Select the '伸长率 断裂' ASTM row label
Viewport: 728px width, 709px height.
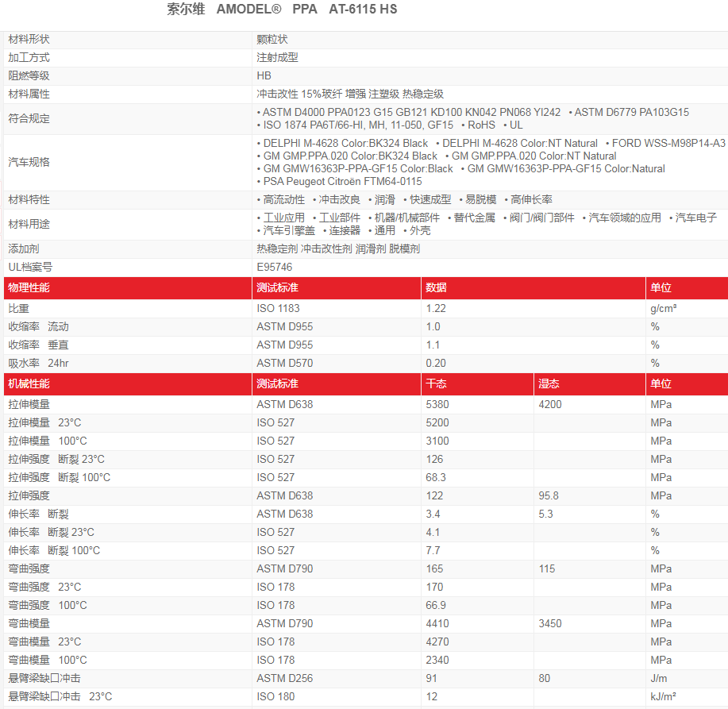[x=39, y=514]
